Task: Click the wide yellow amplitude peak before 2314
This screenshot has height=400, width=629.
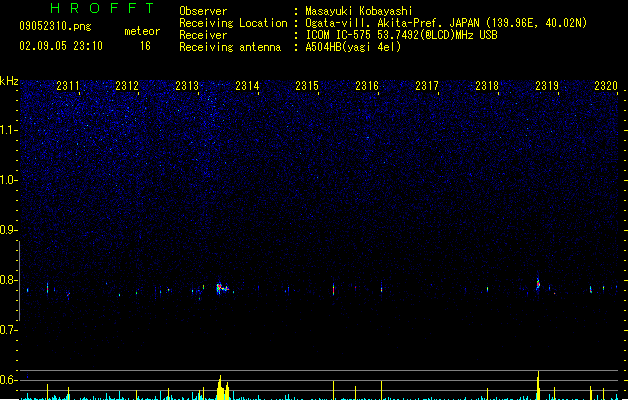Action: pyautogui.click(x=223, y=388)
